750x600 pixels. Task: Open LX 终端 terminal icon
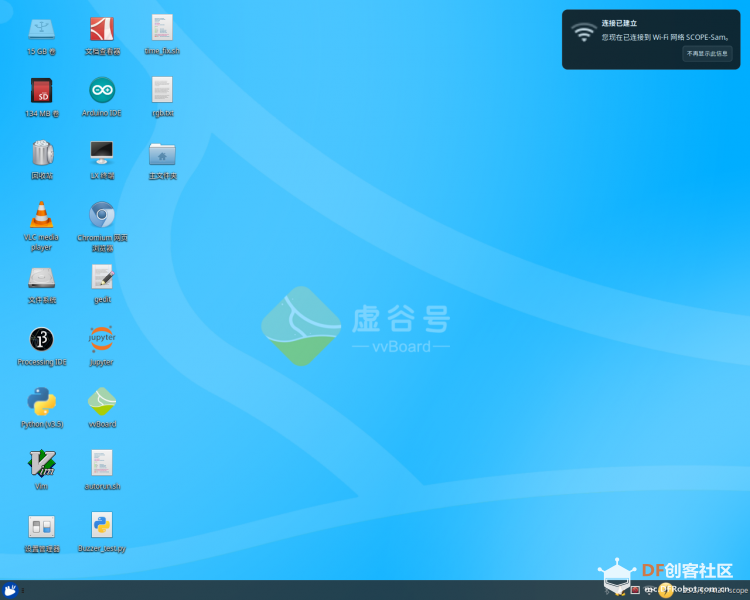click(x=102, y=153)
